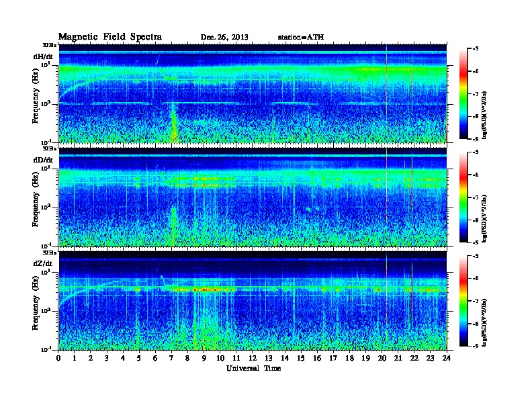Click the dZ/dt panel label
Image resolution: width=532 pixels, height=411 pixels.
(x=43, y=263)
